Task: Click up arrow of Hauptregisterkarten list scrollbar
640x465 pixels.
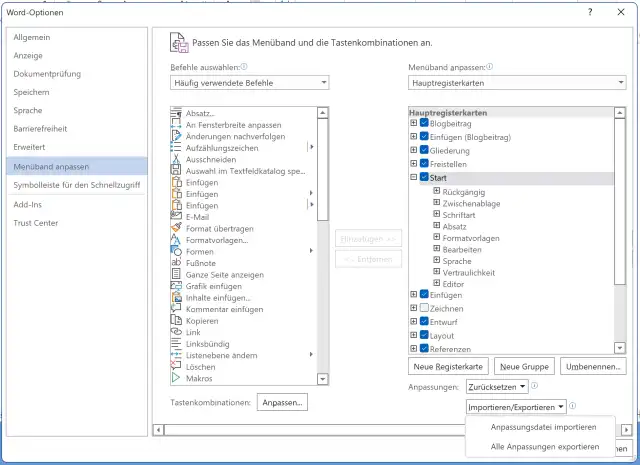Action: [x=620, y=112]
